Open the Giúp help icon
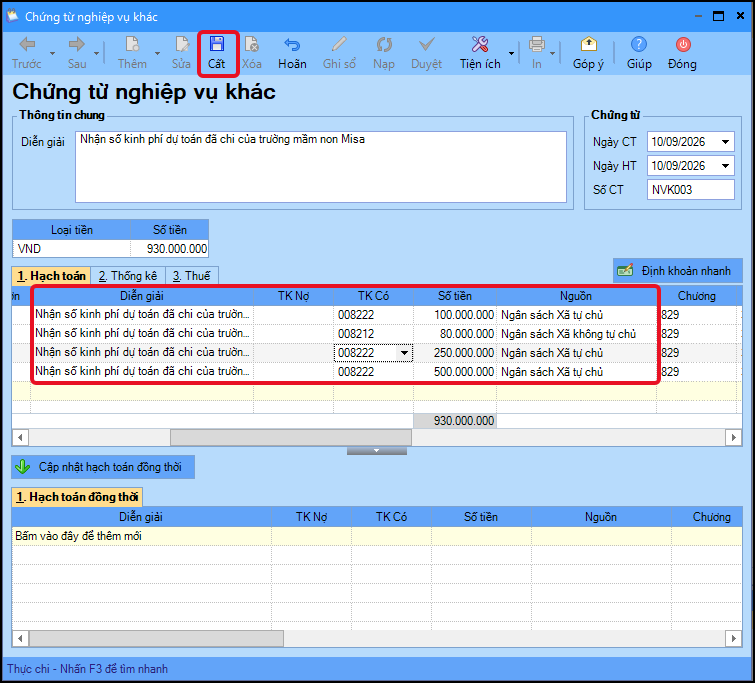This screenshot has width=755, height=683. [638, 44]
